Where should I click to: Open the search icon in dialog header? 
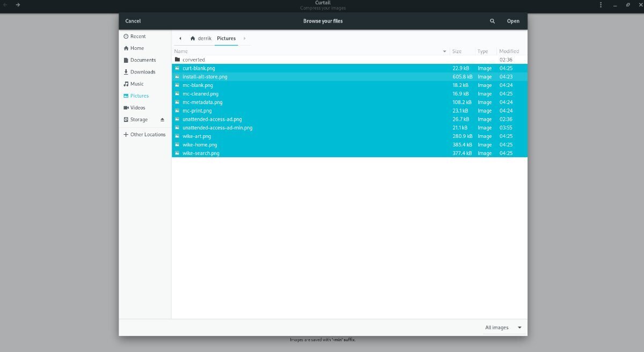pyautogui.click(x=492, y=21)
